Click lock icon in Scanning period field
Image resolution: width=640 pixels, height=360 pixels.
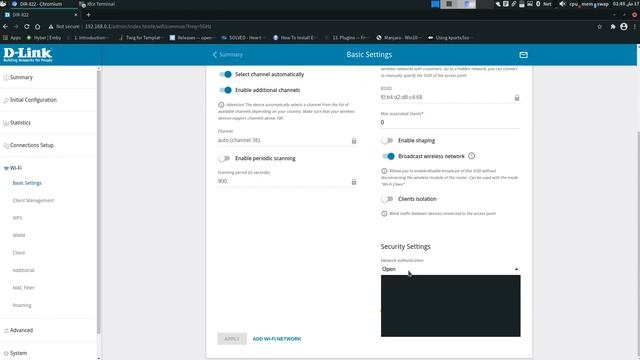click(354, 182)
